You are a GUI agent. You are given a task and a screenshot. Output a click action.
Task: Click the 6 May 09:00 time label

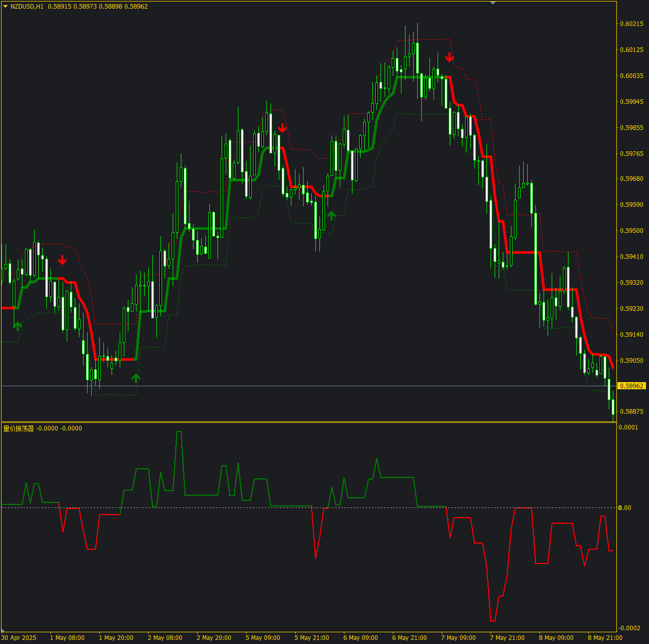click(x=361, y=637)
